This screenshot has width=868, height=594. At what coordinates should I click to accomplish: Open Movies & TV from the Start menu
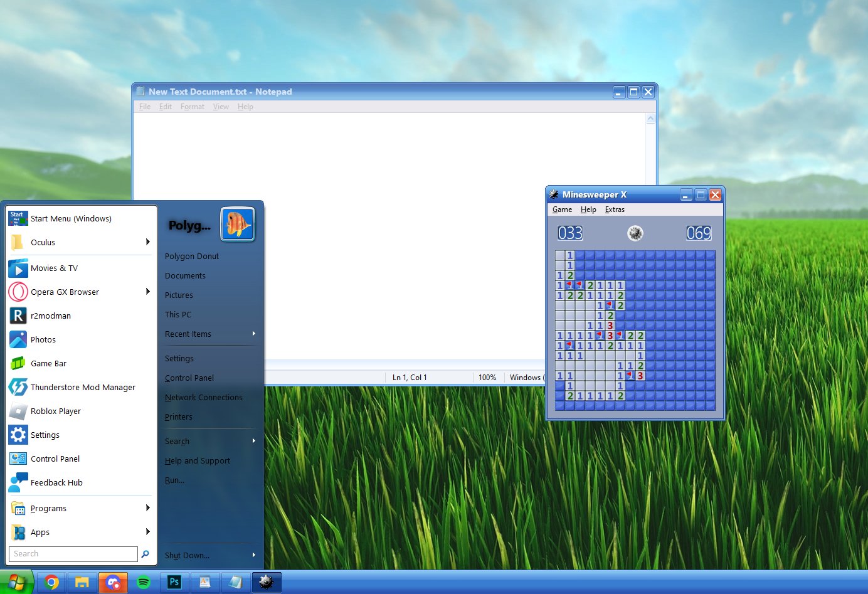pos(80,268)
